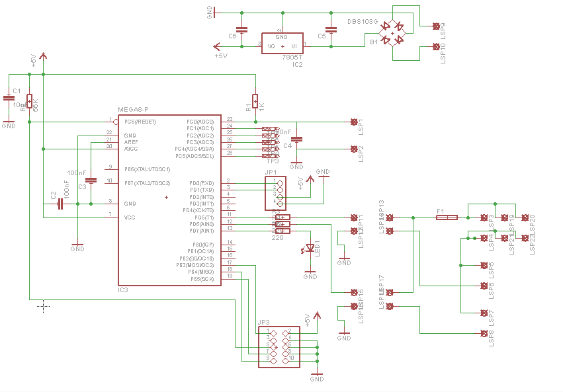Click solder pad LSP5
This screenshot has height=392, width=563.
[484, 265]
